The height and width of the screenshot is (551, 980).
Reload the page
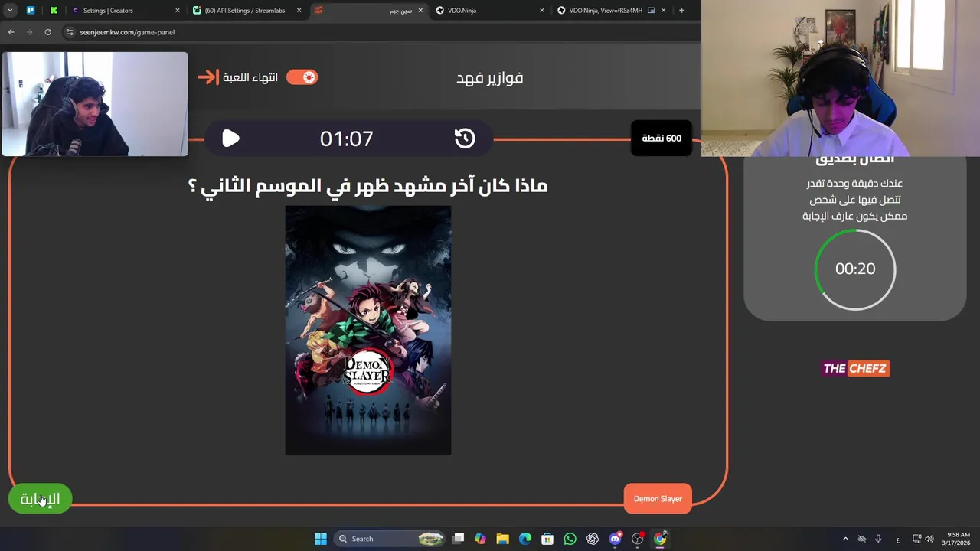click(x=47, y=32)
